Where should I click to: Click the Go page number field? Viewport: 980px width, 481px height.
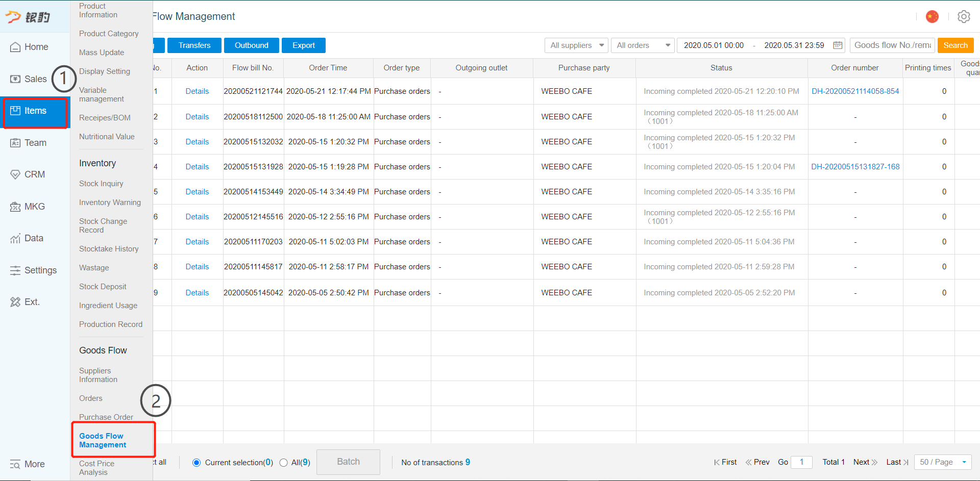click(x=801, y=462)
